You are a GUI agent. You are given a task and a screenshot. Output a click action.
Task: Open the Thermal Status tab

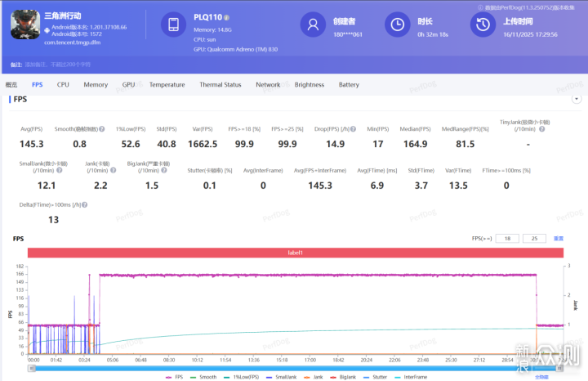[x=220, y=84]
